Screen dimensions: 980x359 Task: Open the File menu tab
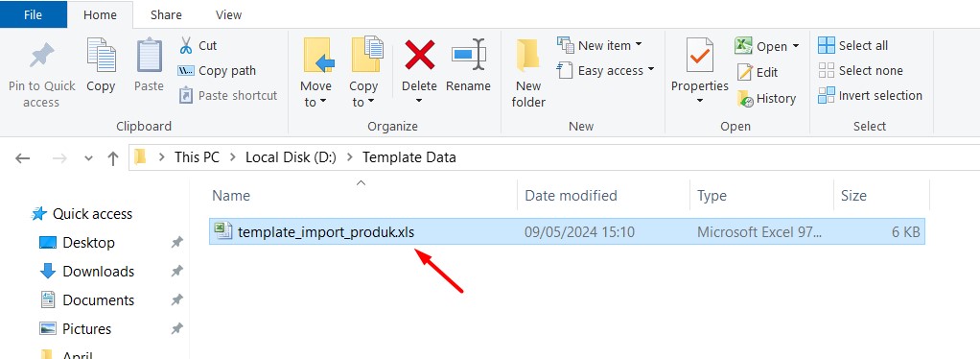[34, 14]
